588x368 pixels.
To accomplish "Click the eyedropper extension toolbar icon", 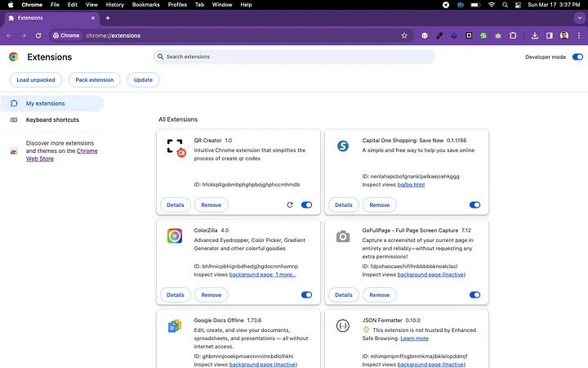I will tap(439, 36).
